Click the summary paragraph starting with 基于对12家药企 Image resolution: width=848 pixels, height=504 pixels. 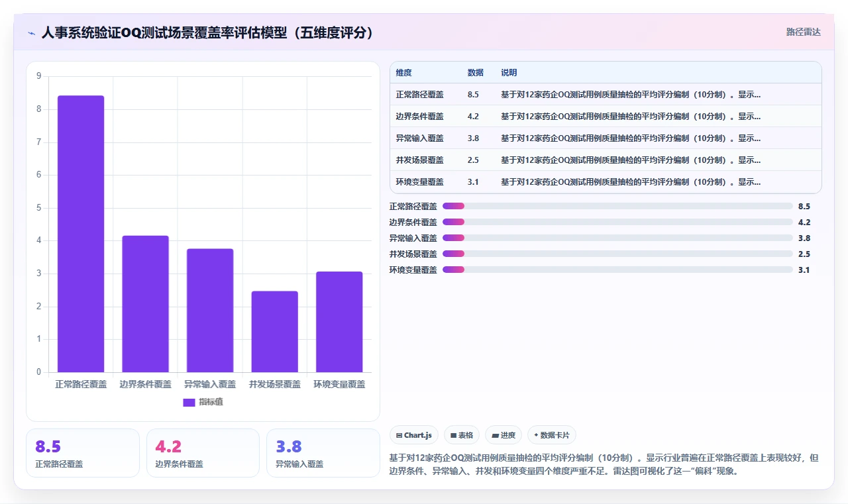click(604, 465)
